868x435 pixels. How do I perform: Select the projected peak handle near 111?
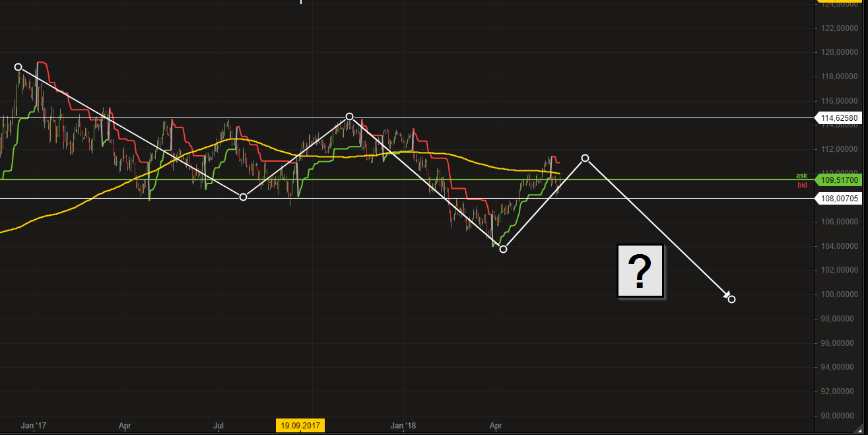pos(585,158)
